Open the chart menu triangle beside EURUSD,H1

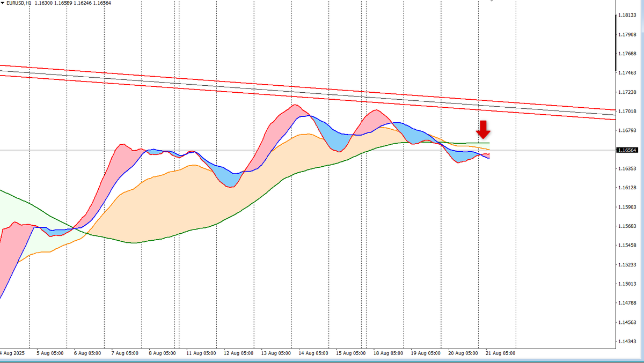[3, 3]
